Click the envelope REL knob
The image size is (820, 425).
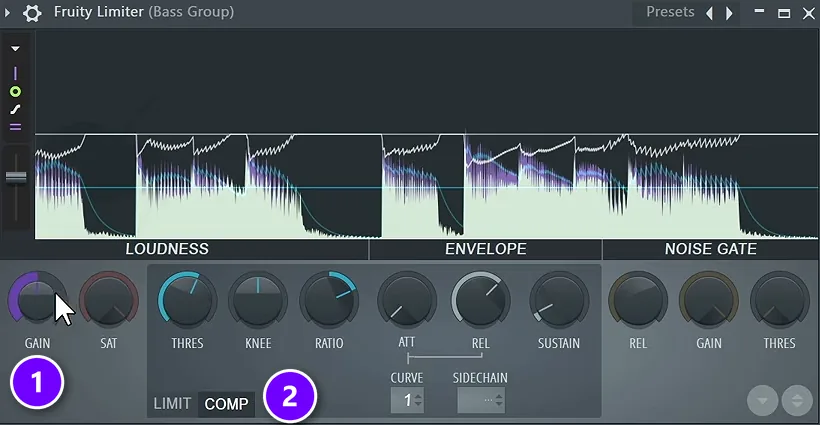pos(481,300)
